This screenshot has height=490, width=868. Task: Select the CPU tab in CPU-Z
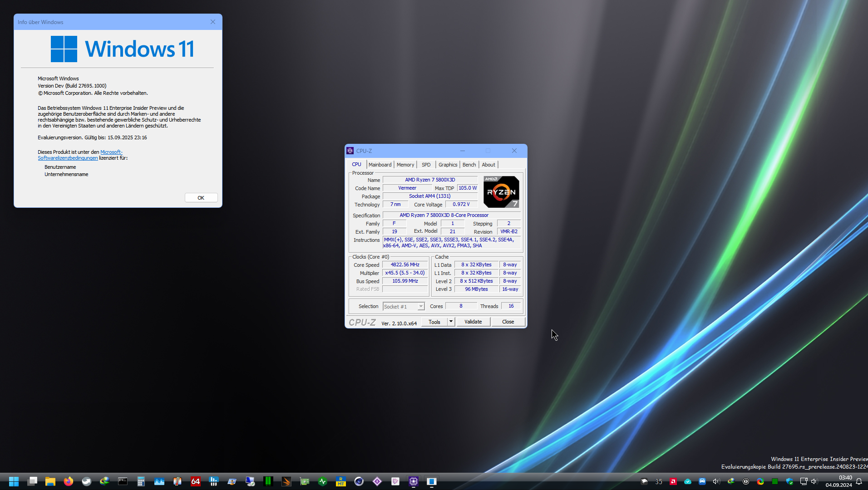[357, 164]
